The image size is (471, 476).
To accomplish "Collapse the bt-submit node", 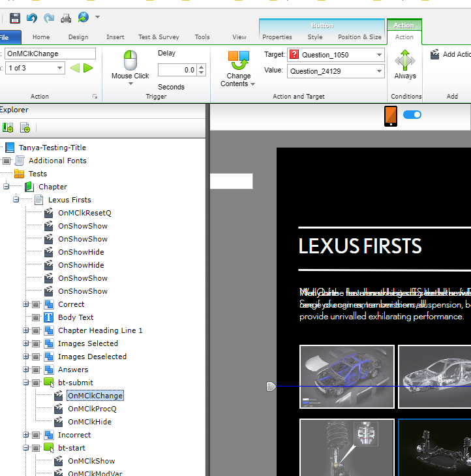I will pyautogui.click(x=26, y=383).
